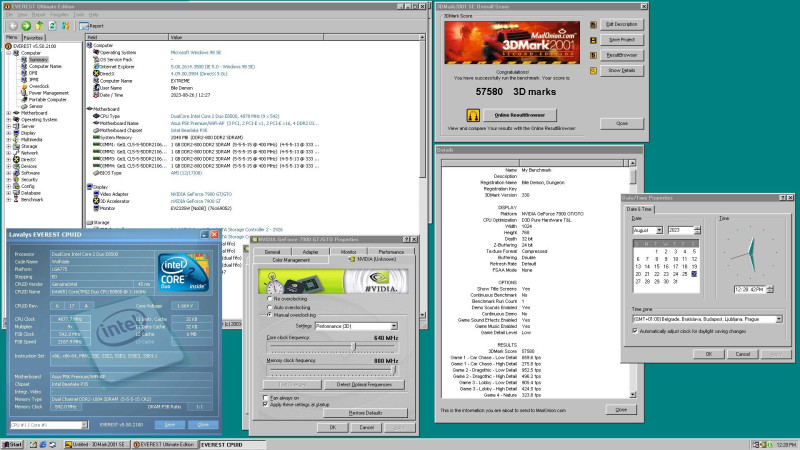Click icon beside Show Details button
The width and height of the screenshot is (800, 450).
pos(593,70)
